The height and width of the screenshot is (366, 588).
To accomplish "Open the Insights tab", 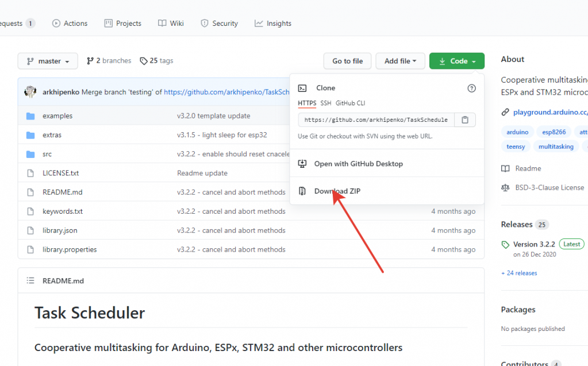I will pos(272,23).
